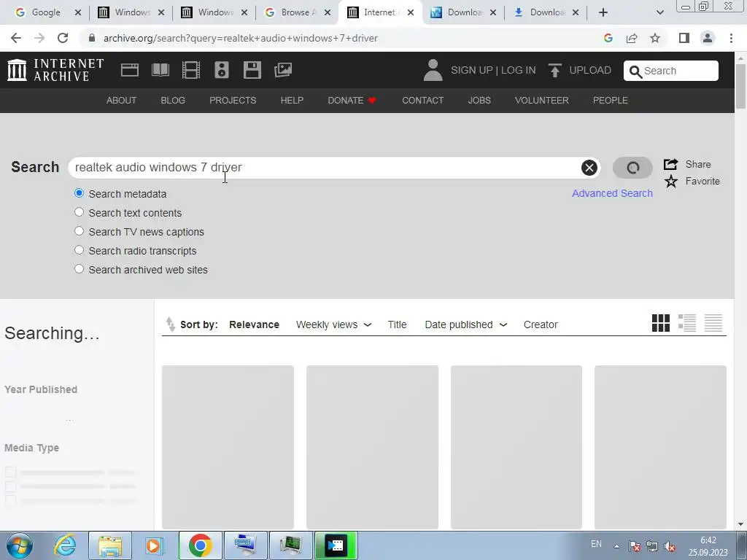This screenshot has width=747, height=560.
Task: Open the Video film-strip icon
Action: click(x=191, y=70)
